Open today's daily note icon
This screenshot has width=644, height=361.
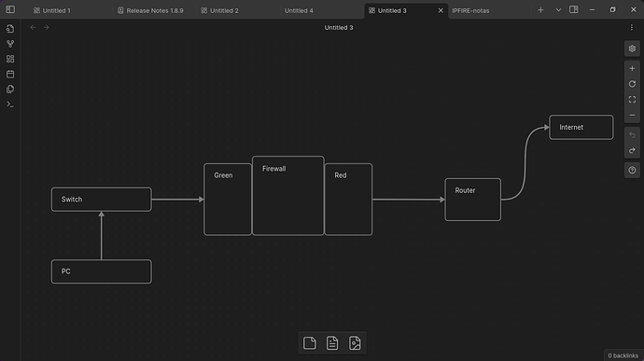click(x=10, y=75)
